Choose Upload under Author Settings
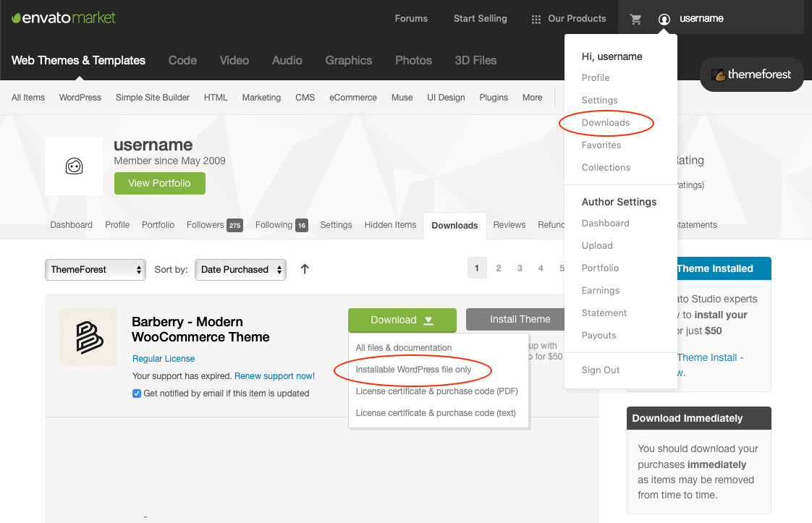 597,245
